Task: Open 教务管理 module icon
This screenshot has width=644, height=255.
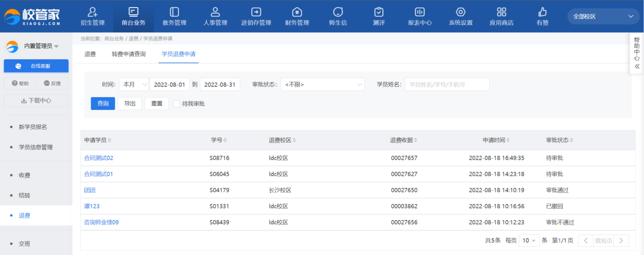Action: 174,12
